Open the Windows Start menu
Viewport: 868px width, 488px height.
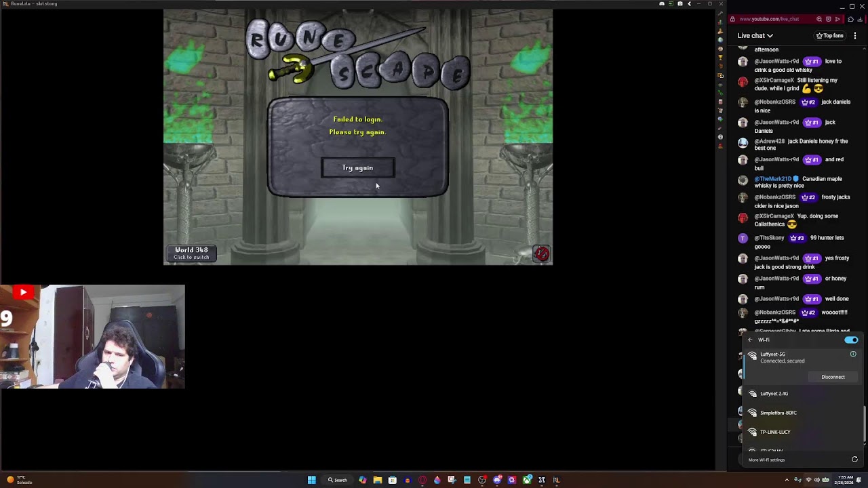[x=311, y=480]
